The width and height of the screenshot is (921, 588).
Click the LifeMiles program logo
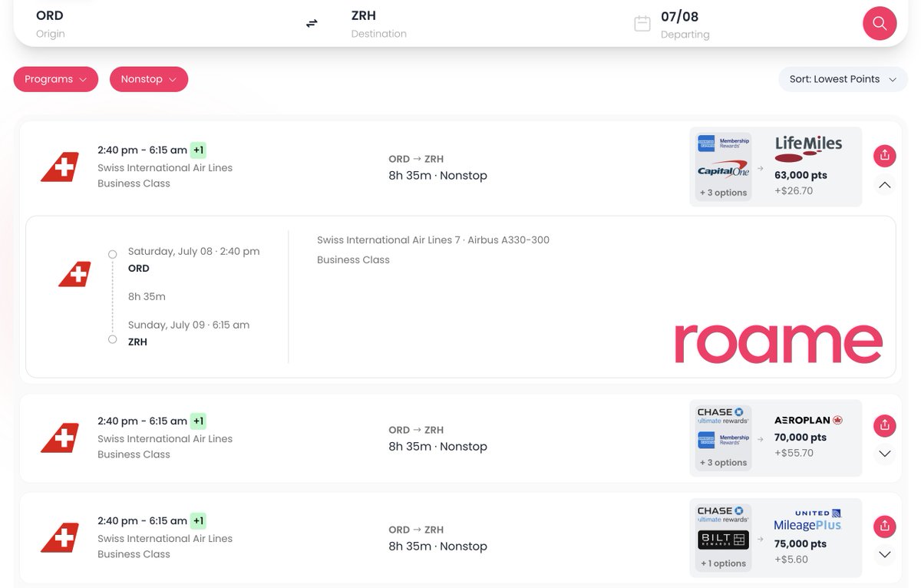[808, 149]
